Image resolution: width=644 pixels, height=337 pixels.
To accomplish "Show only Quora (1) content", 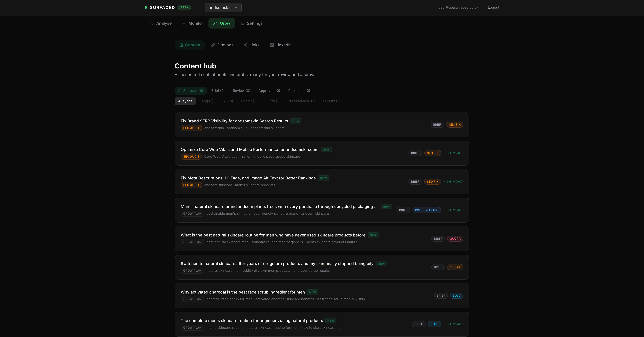I will click(272, 101).
